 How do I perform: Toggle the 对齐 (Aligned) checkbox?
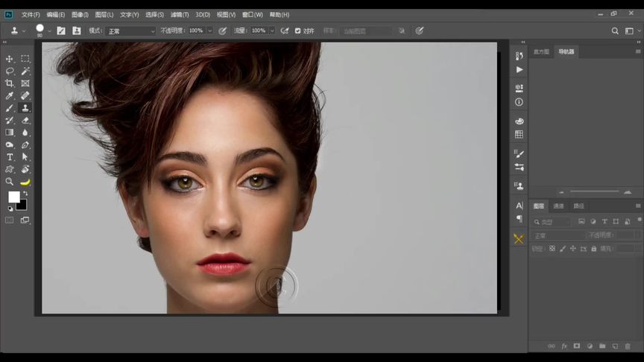pos(298,31)
